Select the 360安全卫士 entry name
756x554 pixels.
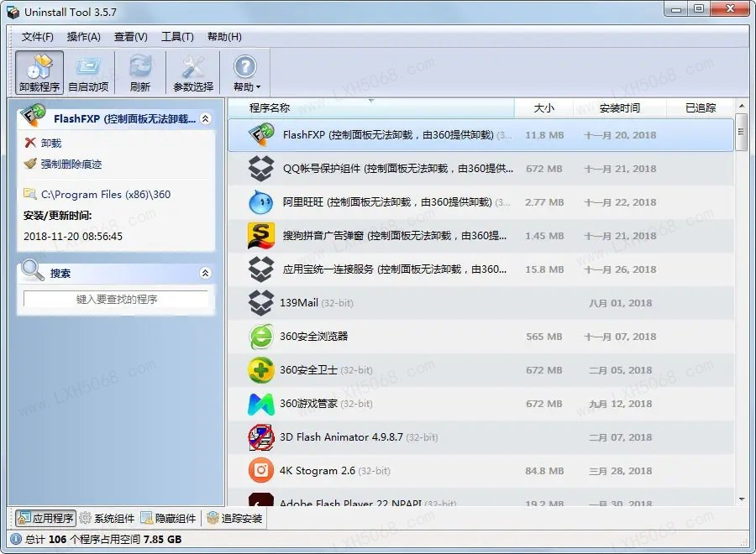(x=308, y=370)
